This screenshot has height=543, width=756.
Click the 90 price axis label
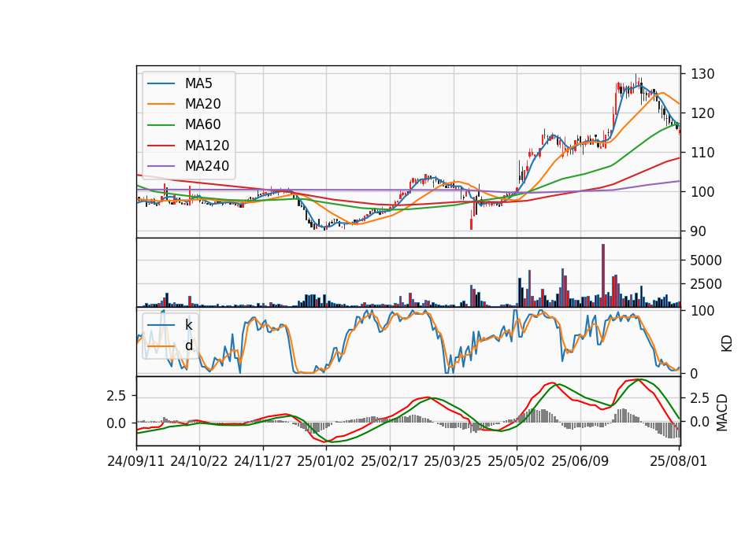(x=699, y=231)
